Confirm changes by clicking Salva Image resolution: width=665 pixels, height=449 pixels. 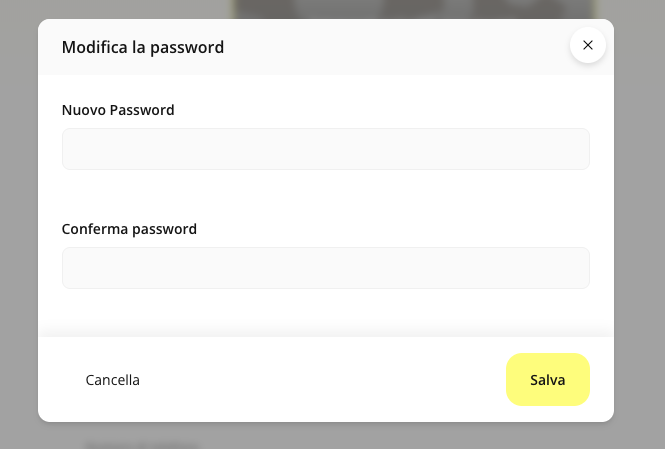pos(548,380)
